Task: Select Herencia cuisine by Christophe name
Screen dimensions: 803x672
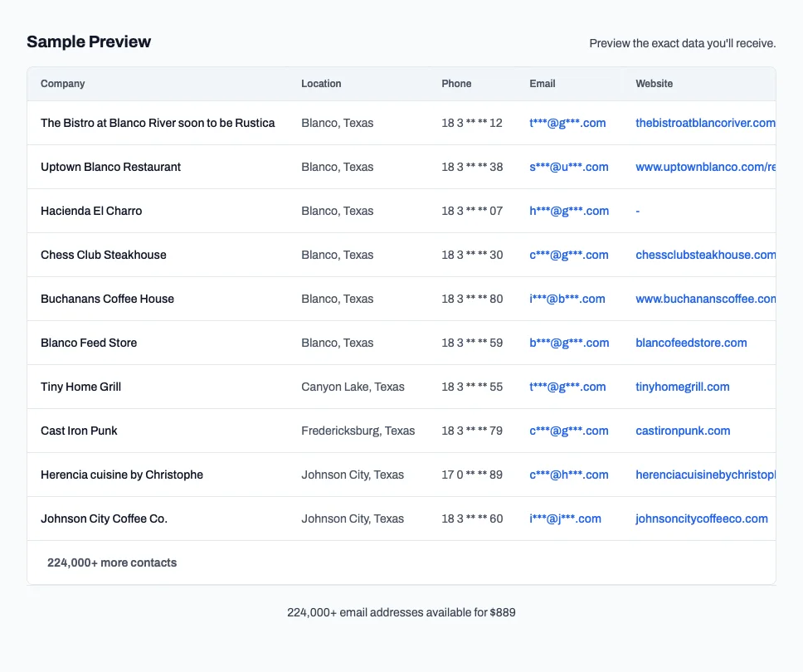Action: tap(122, 475)
